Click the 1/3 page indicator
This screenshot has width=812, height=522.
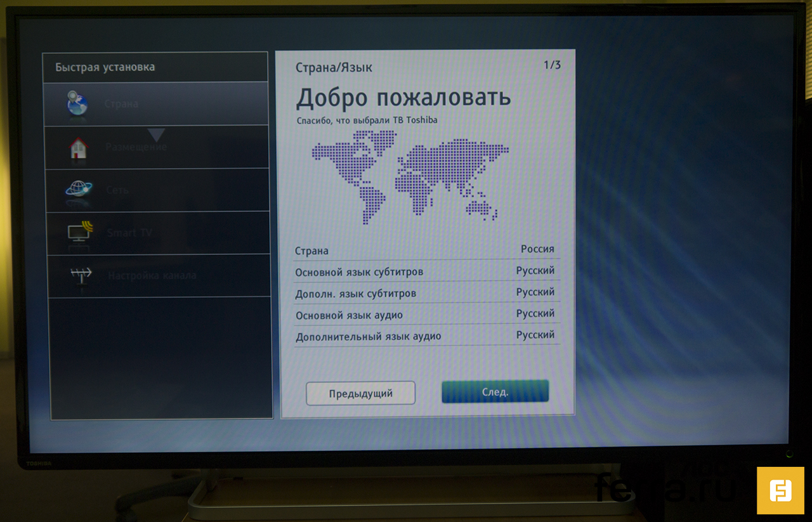click(x=552, y=65)
